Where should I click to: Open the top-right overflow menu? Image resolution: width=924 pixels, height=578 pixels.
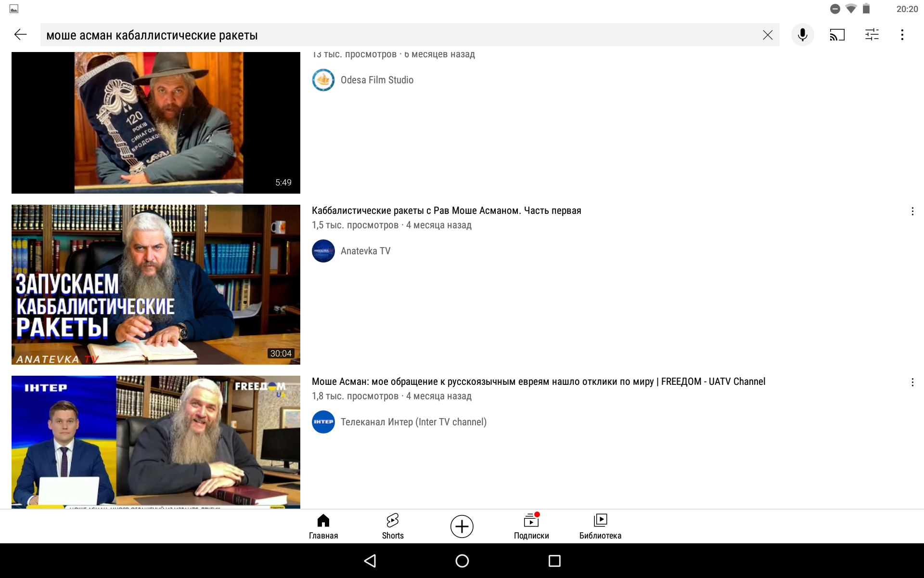(902, 35)
